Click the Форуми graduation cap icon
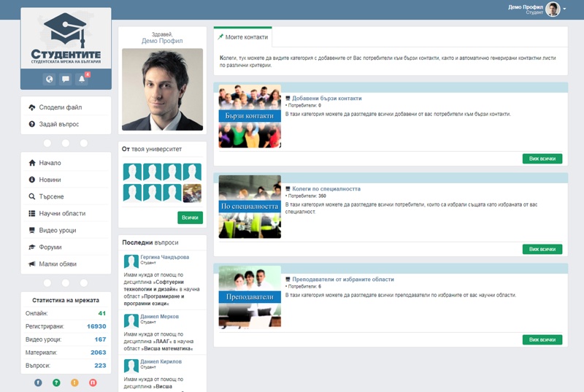 tap(32, 247)
